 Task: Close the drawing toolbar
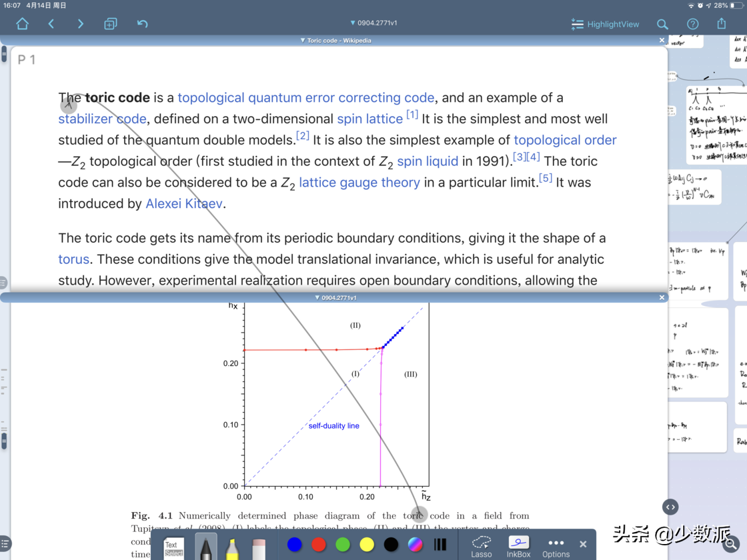point(583,544)
